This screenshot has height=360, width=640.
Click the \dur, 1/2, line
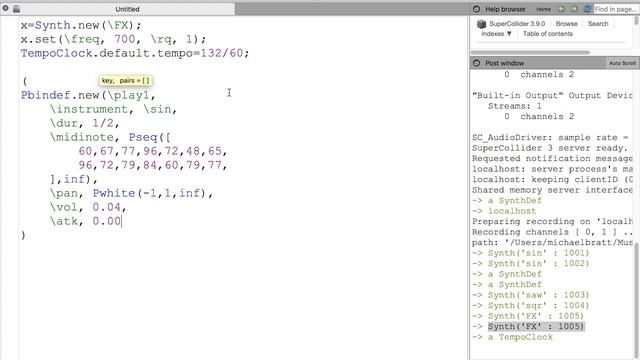(84, 123)
